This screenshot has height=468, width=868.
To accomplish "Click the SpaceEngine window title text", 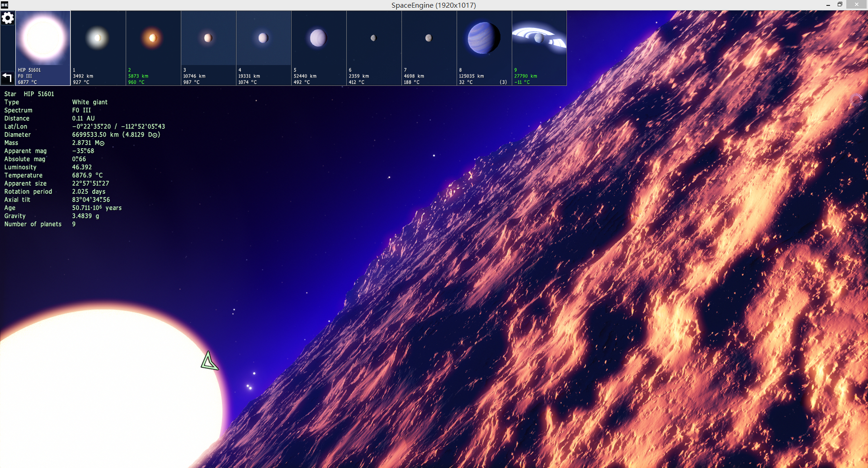I will [x=434, y=5].
